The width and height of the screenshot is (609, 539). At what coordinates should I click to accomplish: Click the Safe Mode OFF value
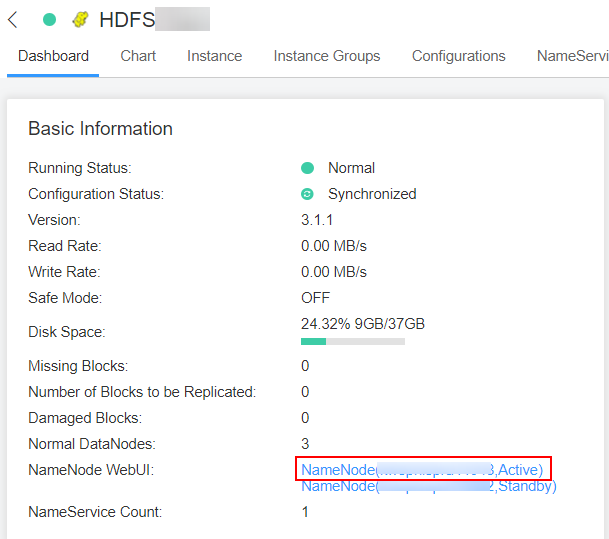tap(315, 298)
